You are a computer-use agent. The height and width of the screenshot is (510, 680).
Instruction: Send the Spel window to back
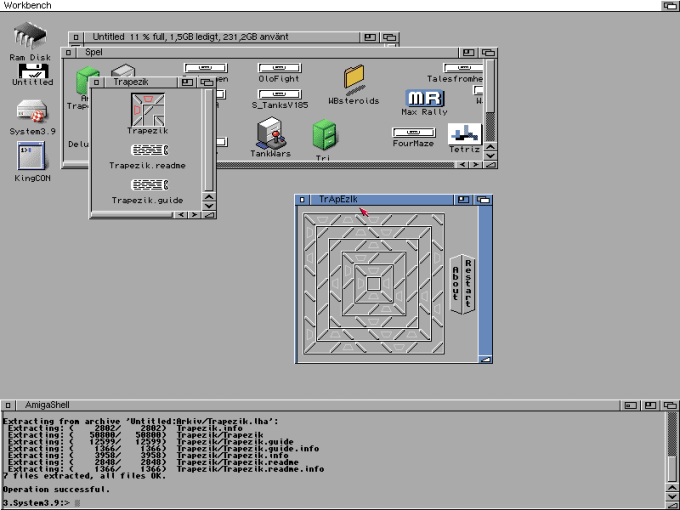pyautogui.click(x=488, y=52)
